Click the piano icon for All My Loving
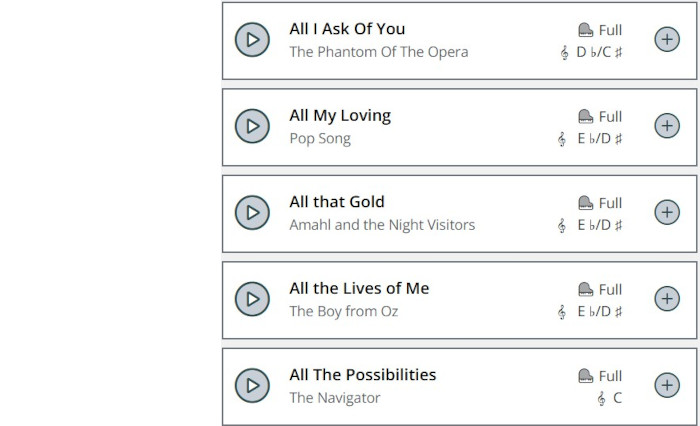 [x=586, y=116]
